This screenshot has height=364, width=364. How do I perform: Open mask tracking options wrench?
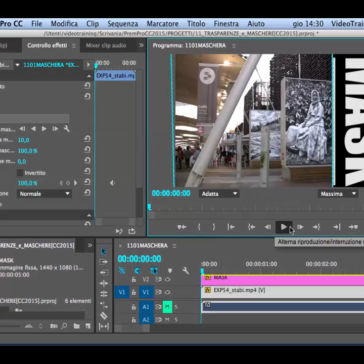click(67, 129)
